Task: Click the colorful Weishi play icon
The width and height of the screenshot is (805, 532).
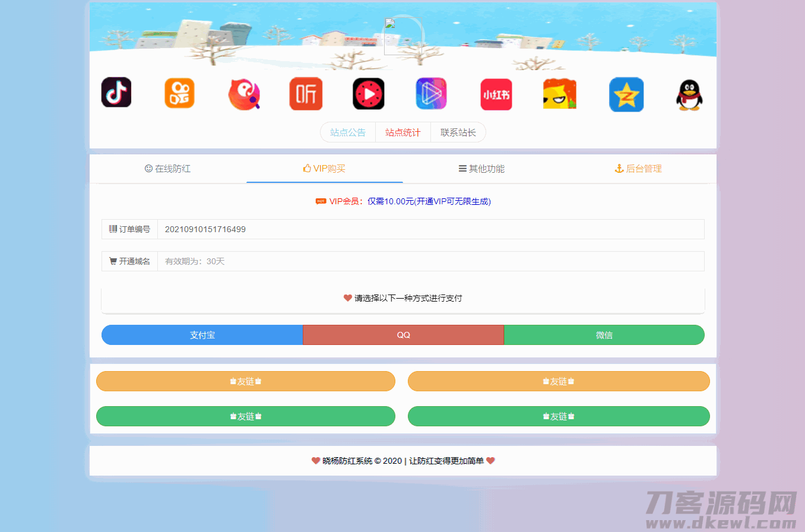Action: 431,94
